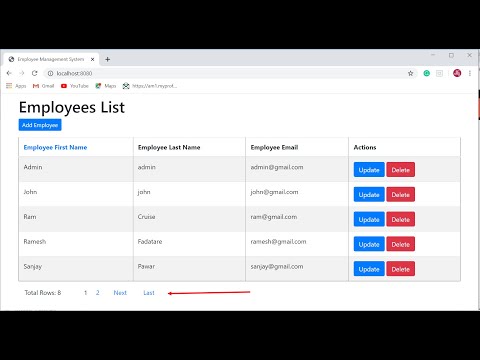Click the Employee Email header
The width and height of the screenshot is (480, 360).
274,147
